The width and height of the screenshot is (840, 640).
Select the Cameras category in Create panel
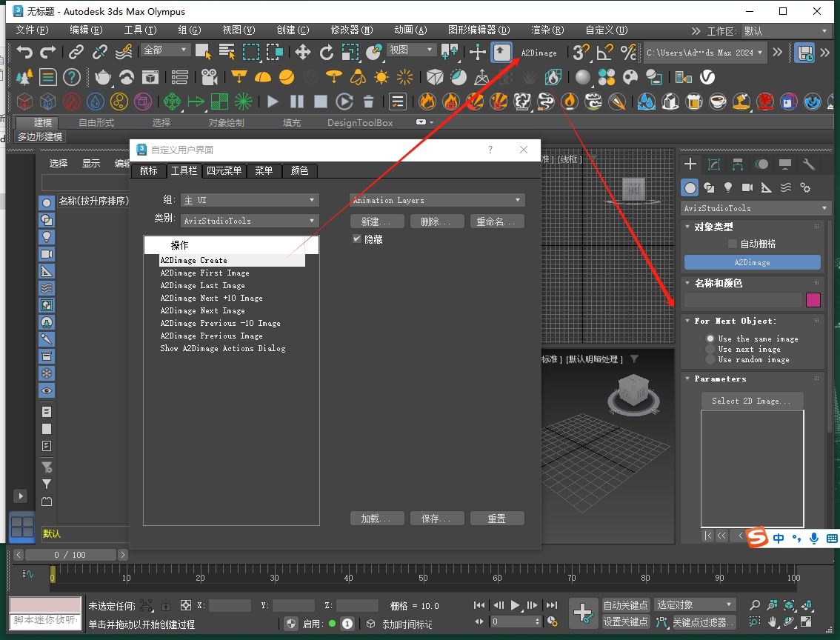click(x=748, y=187)
